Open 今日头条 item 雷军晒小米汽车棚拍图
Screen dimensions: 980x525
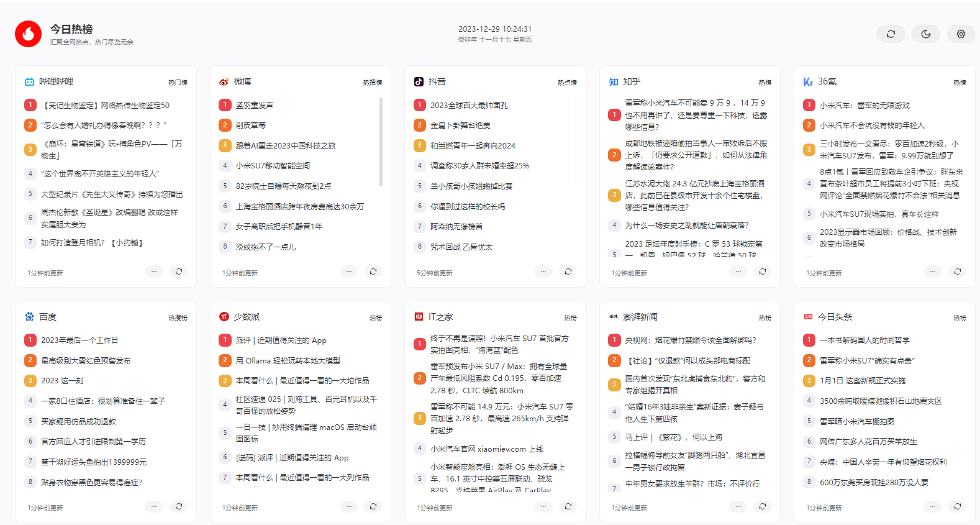tap(857, 422)
